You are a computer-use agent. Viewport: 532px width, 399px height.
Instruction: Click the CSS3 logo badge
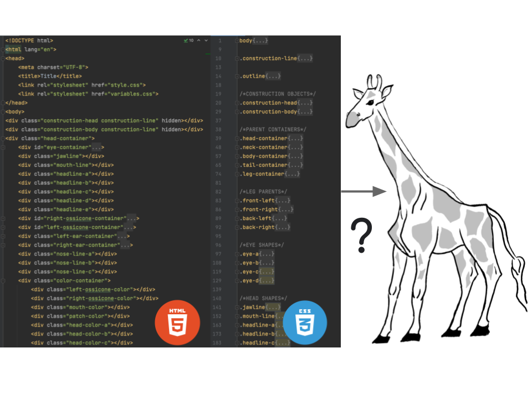tap(305, 322)
